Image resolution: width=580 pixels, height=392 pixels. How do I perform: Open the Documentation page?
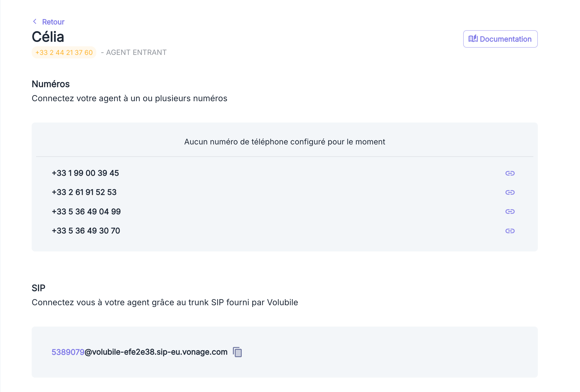[x=500, y=39]
